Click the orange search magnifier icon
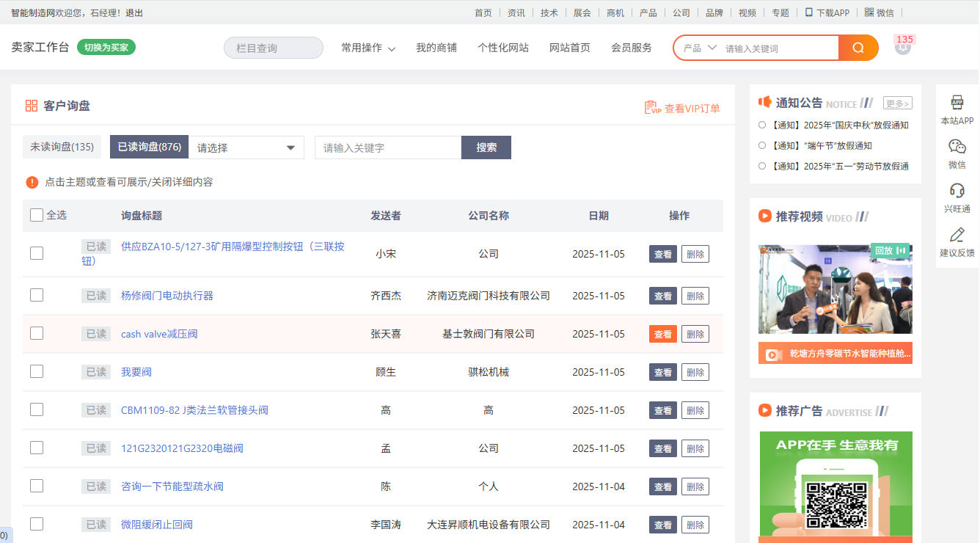 [858, 48]
